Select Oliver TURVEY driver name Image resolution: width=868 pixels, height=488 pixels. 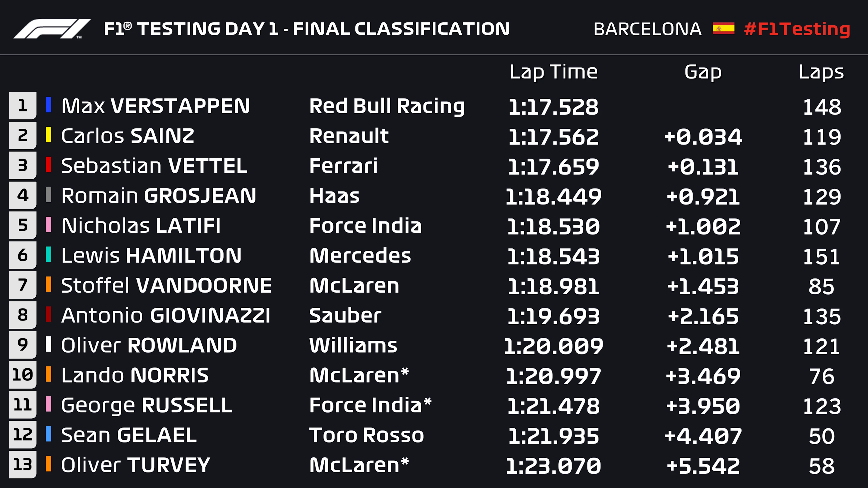tap(136, 465)
